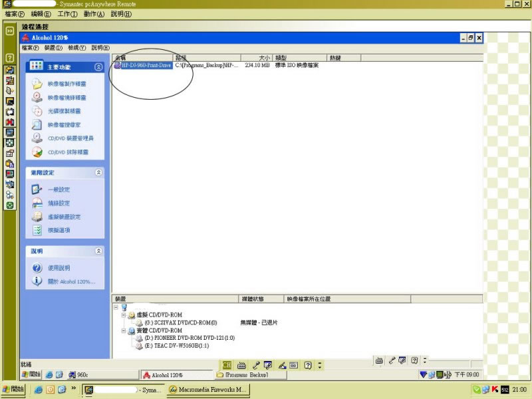Viewport: 532px width, 399px height.
Task: Open remote taskbar Alcohol 120% button
Action: tap(176, 375)
